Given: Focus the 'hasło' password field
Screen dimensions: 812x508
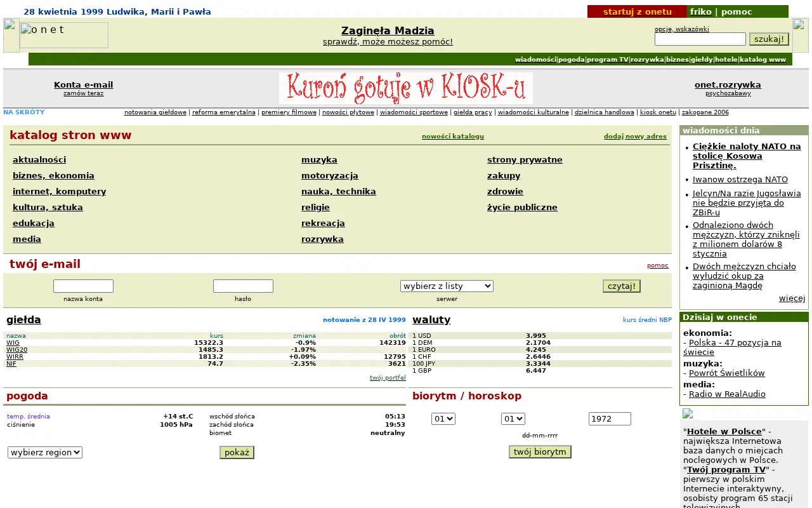Looking at the screenshot, I should pyautogui.click(x=243, y=286).
